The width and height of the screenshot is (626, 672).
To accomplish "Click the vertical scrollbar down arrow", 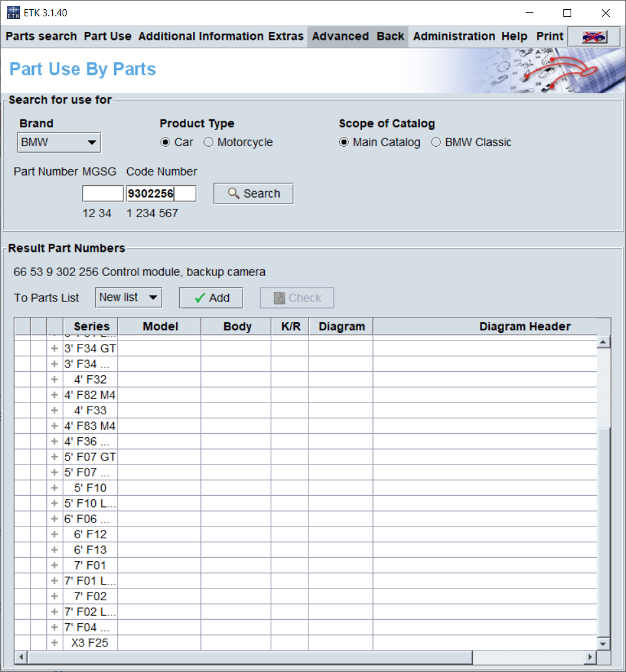I will coord(603,644).
